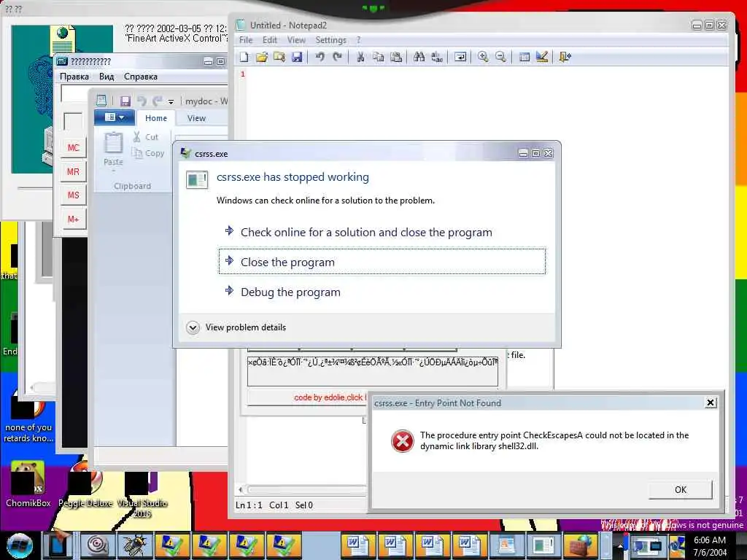The height and width of the screenshot is (560, 747).
Task: Click the MC memory button in calculator
Action: (74, 147)
